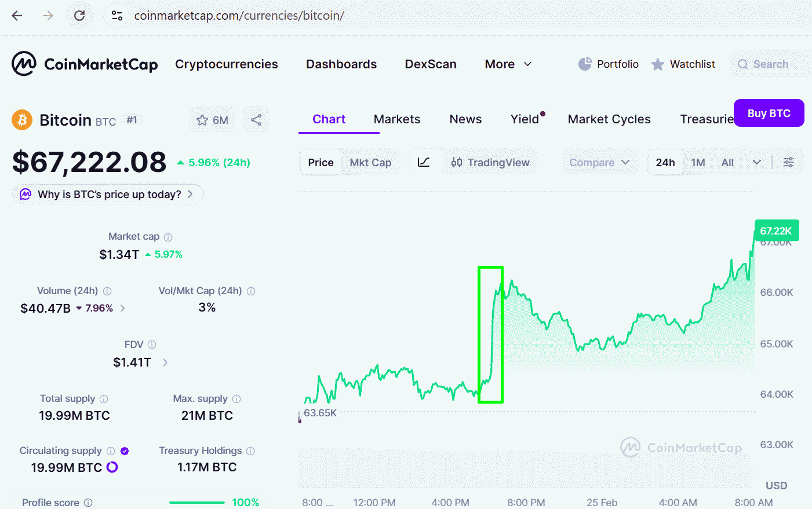Expand additional time range options chevron
The image size is (812, 509).
point(756,162)
